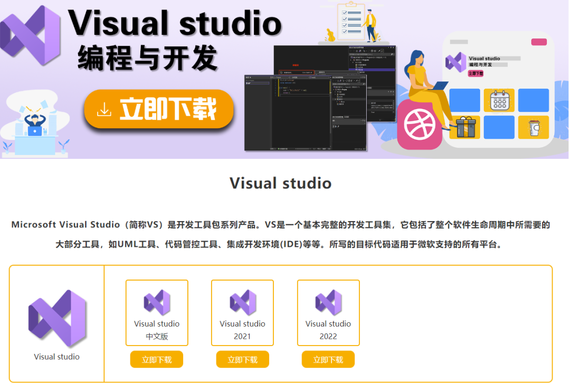Image resolution: width=570 pixels, height=392 pixels.
Task: Click the calendar icon in the right illustration
Action: click(x=498, y=100)
